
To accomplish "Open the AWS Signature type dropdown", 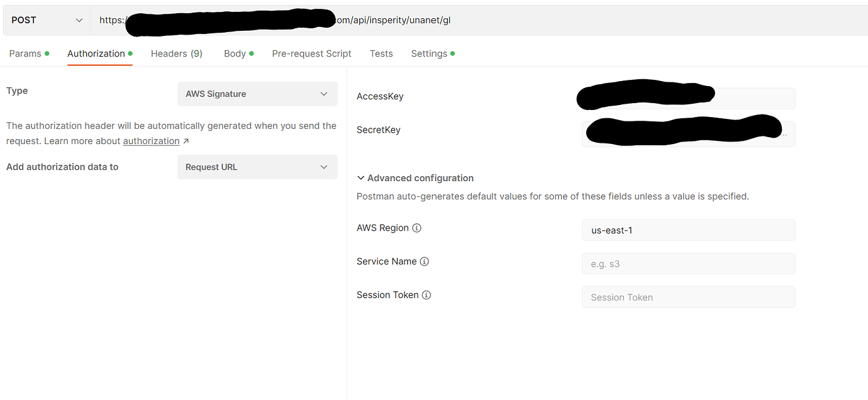I will click(x=257, y=94).
